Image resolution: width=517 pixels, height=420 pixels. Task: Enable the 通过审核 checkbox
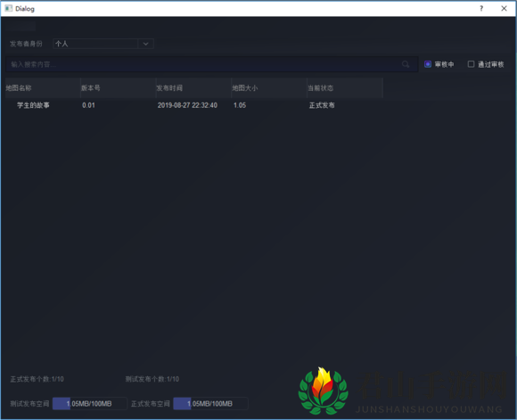coord(472,64)
